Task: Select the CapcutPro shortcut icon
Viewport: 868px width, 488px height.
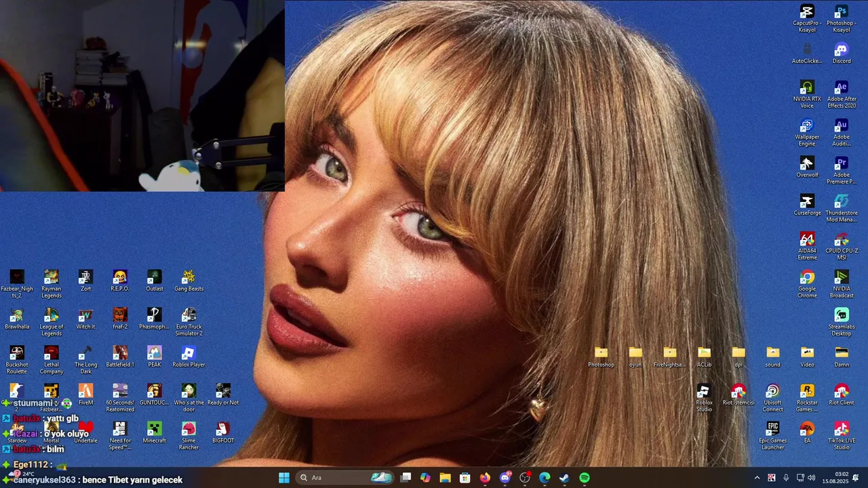Action: (807, 18)
